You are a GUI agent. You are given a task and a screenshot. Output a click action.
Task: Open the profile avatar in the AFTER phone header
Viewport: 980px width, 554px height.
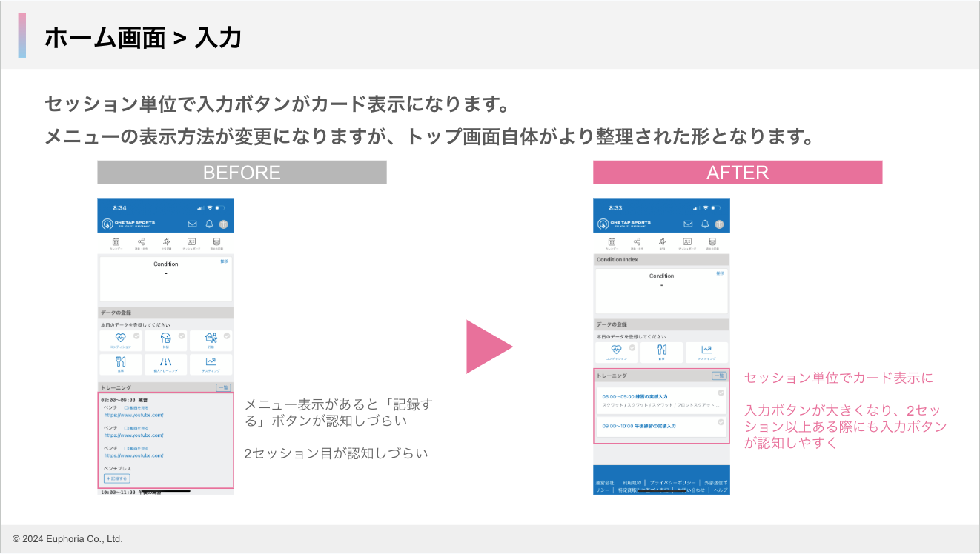click(719, 224)
